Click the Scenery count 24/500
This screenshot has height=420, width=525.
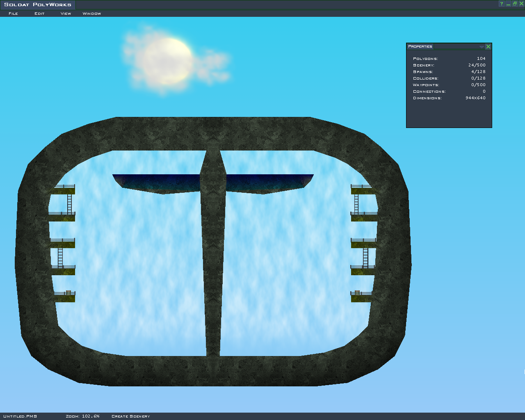[x=477, y=65]
